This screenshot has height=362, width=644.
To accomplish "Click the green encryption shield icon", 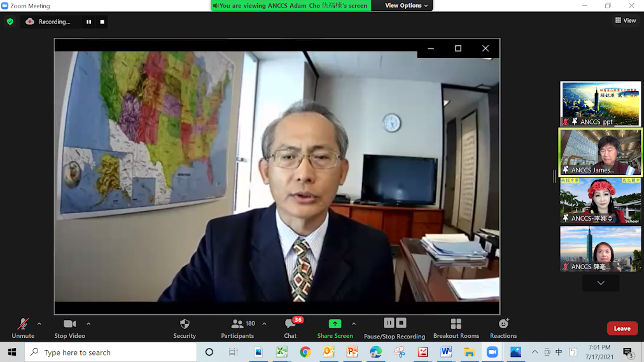I will (x=10, y=22).
